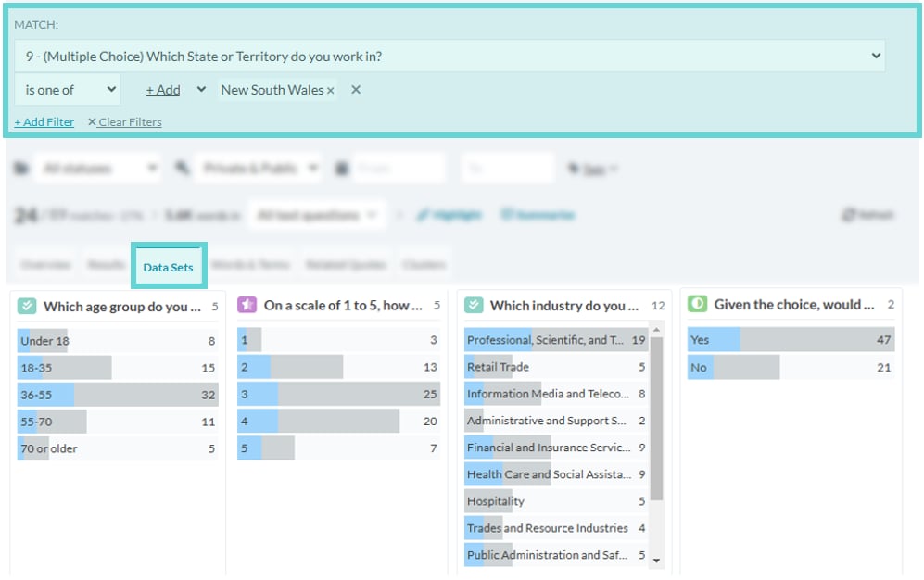Select Financial and Insurance Servic... row

point(556,448)
